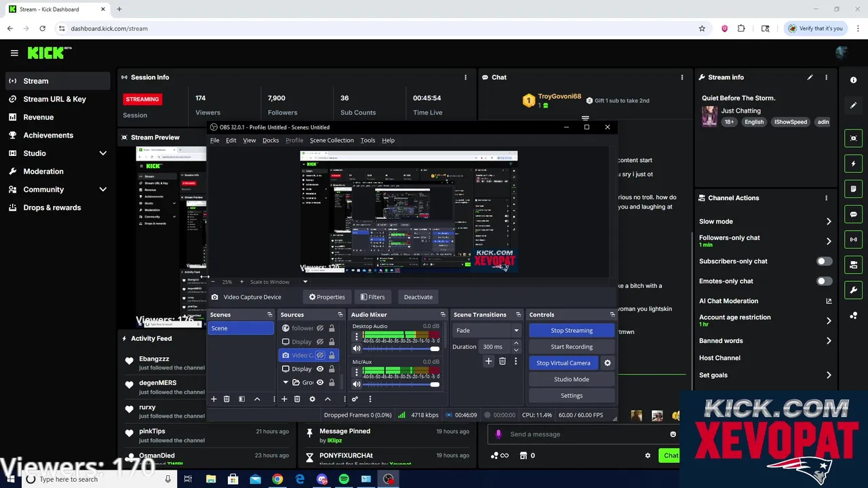Open the Chat panel options menu
The image size is (868, 488).
click(x=682, y=77)
